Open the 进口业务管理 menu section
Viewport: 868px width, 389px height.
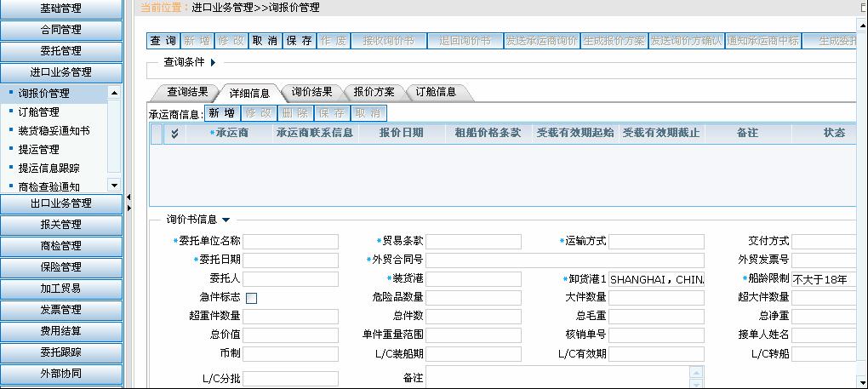61,72
